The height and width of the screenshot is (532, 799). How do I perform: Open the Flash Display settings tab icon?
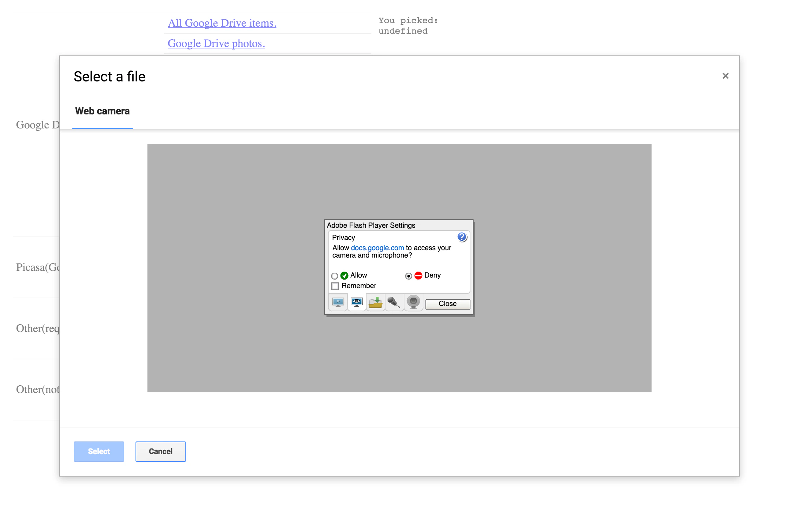tap(338, 302)
